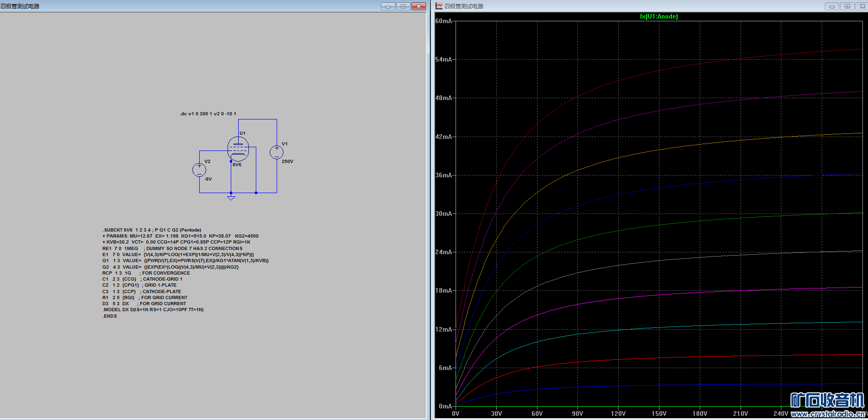Click the 150V horizontal axis label
Viewport: 868px width, 420px height.
point(659,414)
